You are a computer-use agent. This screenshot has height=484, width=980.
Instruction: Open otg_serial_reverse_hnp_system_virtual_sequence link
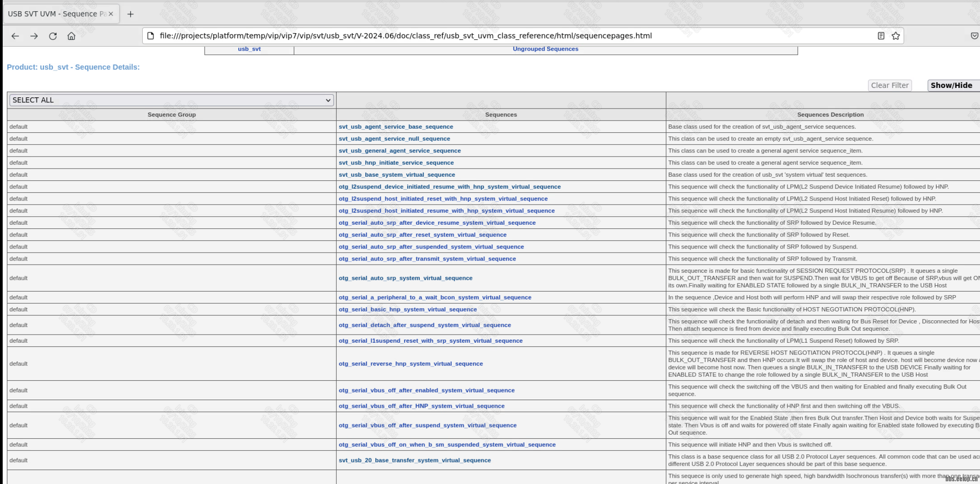pyautogui.click(x=411, y=364)
